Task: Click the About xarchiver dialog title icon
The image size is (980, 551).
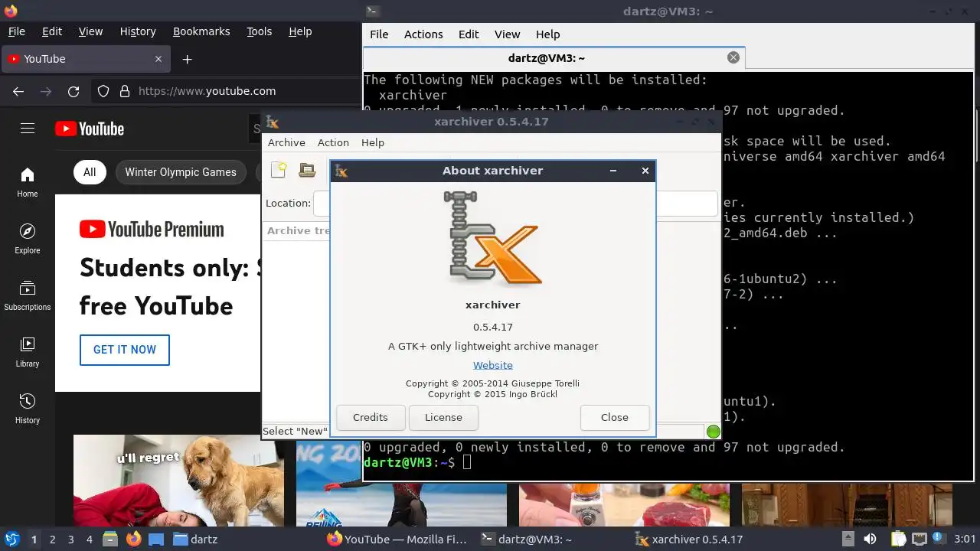Action: click(x=341, y=171)
